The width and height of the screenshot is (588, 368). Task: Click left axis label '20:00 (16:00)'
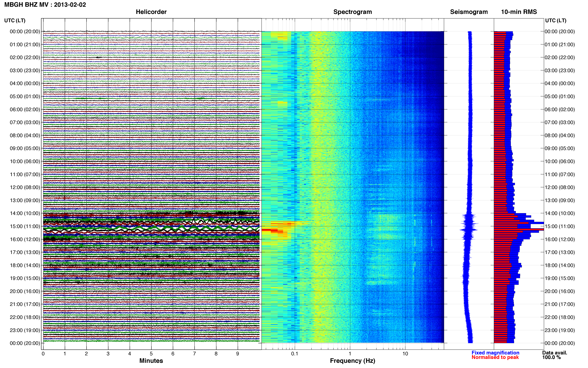click(25, 291)
